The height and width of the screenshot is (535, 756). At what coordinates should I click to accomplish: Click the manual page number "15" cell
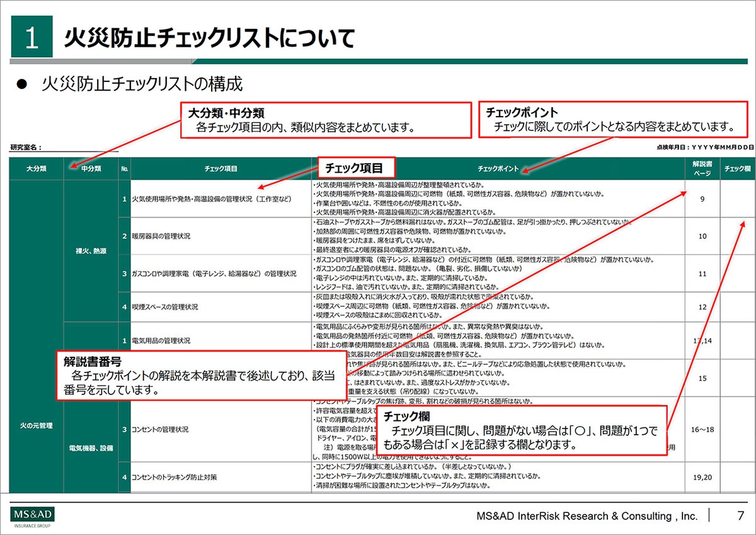click(702, 379)
